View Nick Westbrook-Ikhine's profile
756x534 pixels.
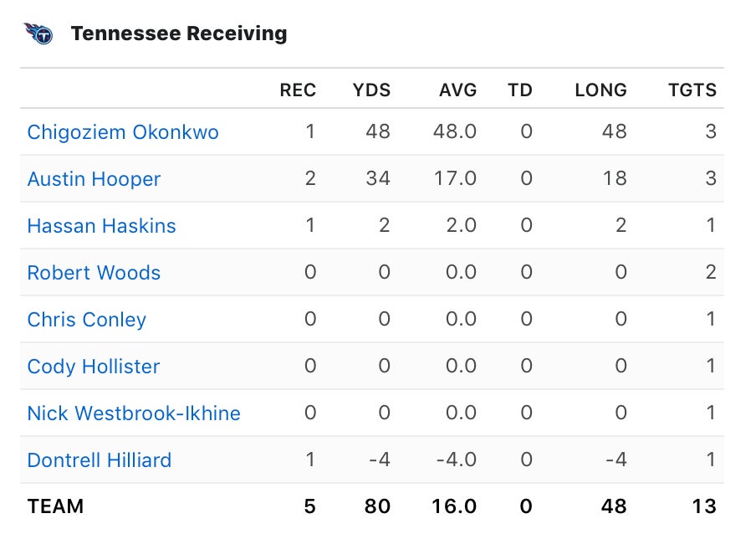point(134,413)
